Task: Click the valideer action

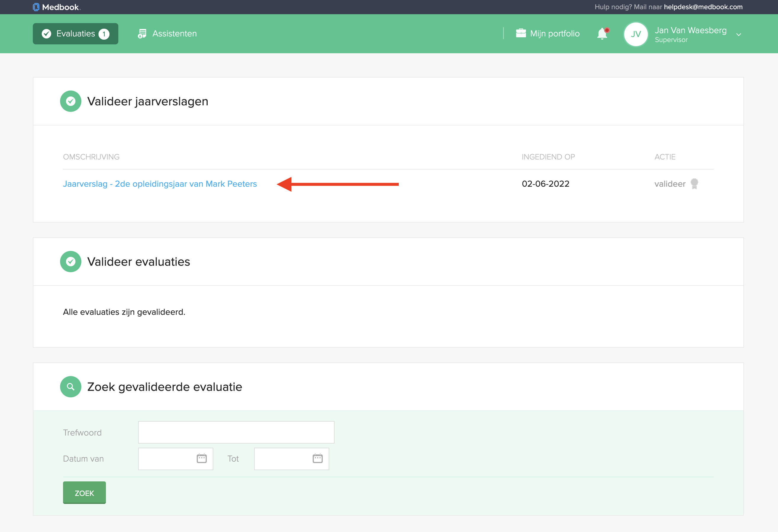Action: click(670, 184)
